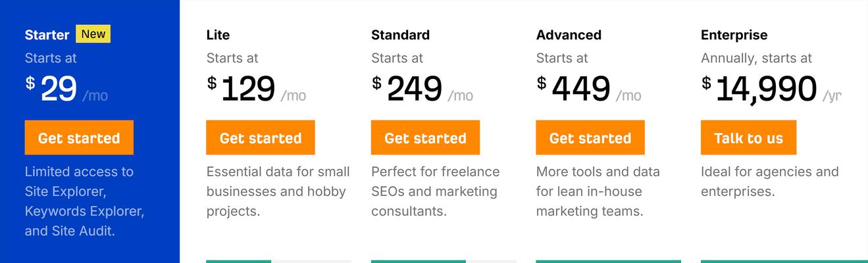This screenshot has height=263, width=868.
Task: Select the Advanced plan heading
Action: point(569,35)
